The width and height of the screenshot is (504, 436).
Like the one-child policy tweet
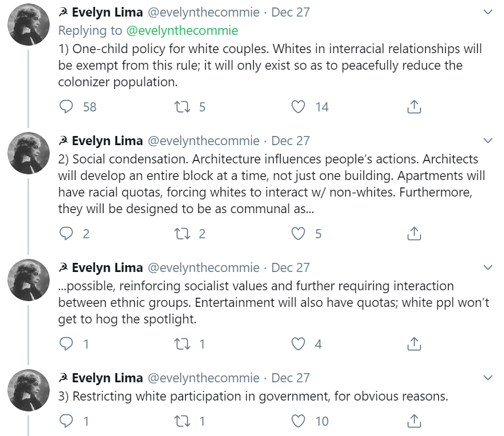[298, 107]
